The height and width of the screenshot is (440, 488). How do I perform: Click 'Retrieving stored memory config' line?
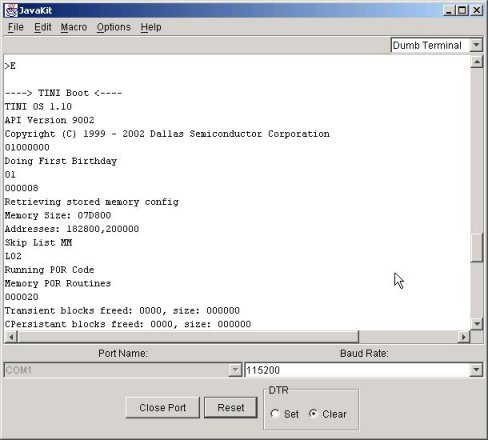(x=91, y=202)
